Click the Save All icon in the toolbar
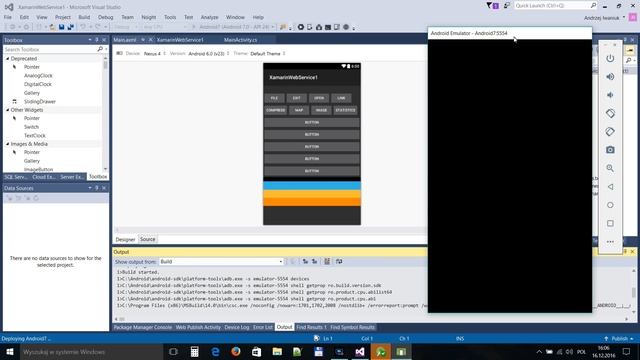 (x=70, y=27)
